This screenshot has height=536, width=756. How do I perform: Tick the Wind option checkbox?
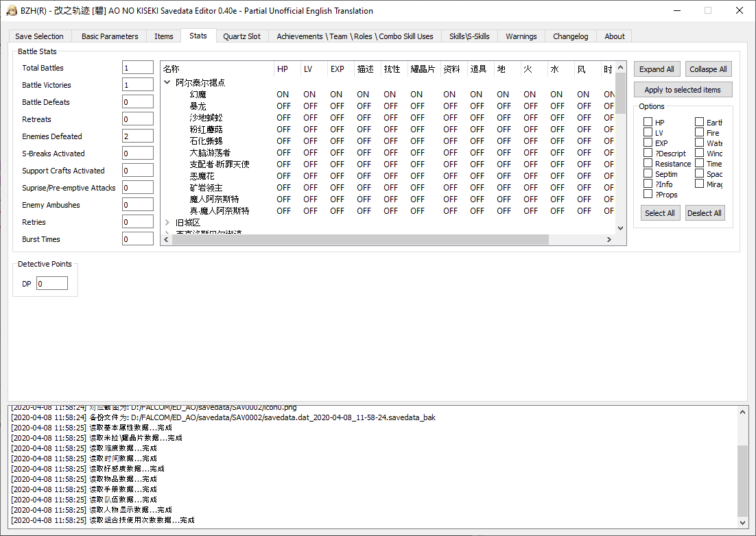(700, 153)
